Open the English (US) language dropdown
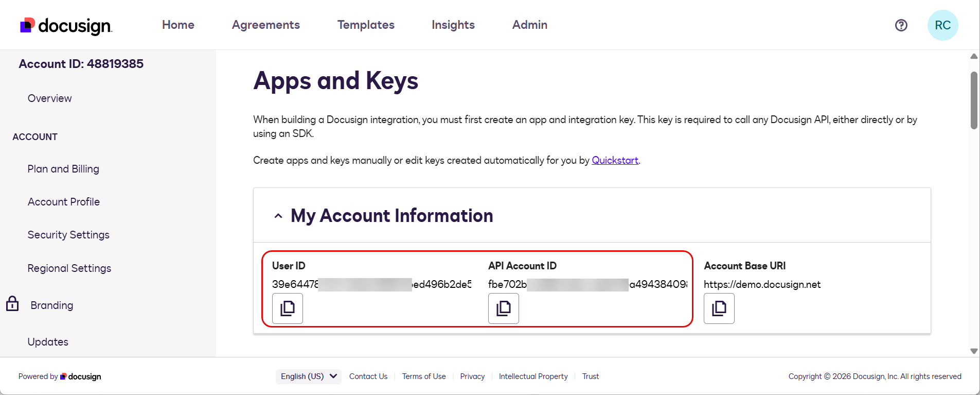The width and height of the screenshot is (980, 395). coord(309,376)
